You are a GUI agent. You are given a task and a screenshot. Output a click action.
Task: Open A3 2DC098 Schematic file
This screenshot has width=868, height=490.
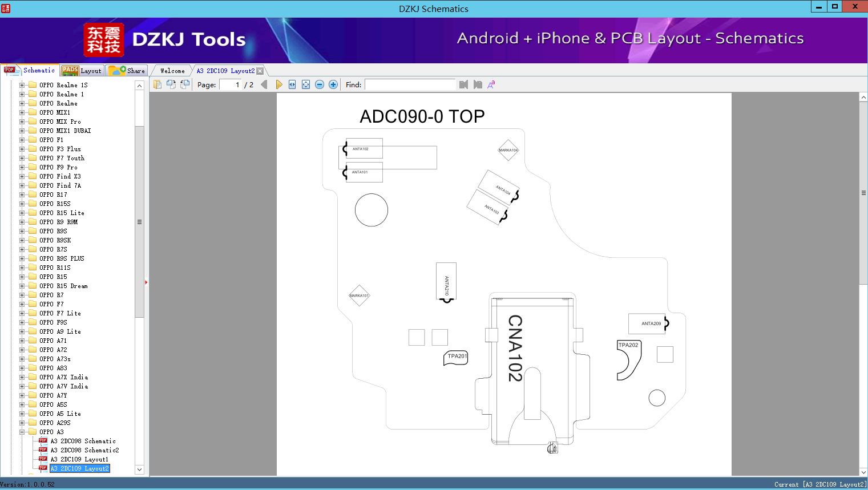(x=83, y=441)
